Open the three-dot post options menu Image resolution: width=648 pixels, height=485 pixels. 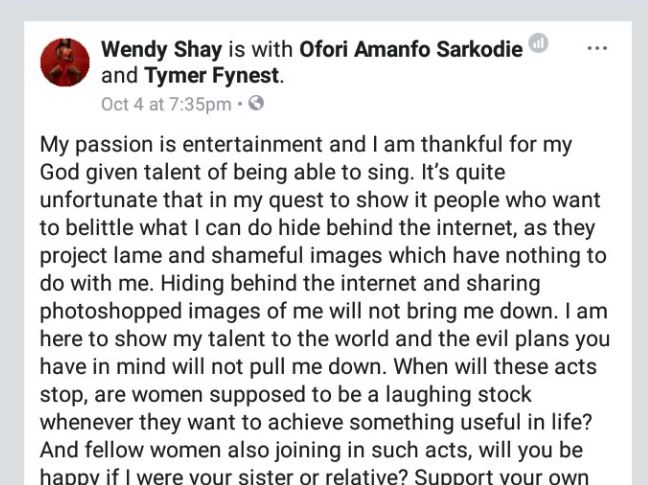pos(597,48)
